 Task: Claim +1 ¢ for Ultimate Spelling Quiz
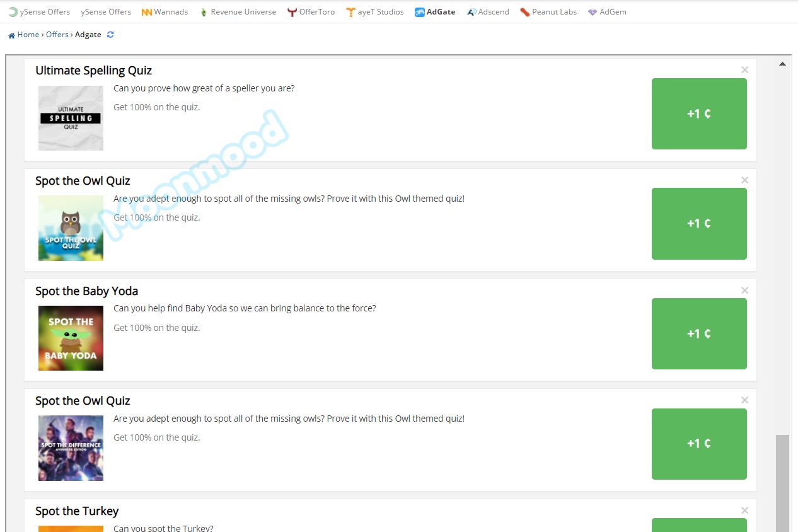[x=699, y=113]
